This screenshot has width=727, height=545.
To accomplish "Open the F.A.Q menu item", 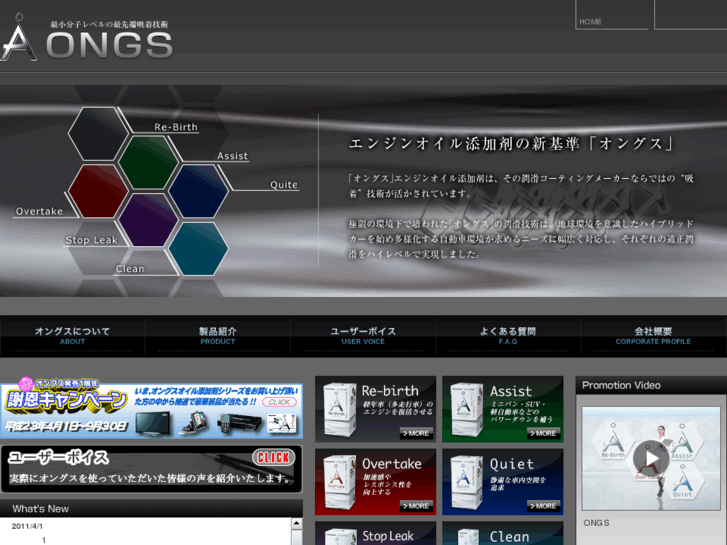I will tap(508, 336).
